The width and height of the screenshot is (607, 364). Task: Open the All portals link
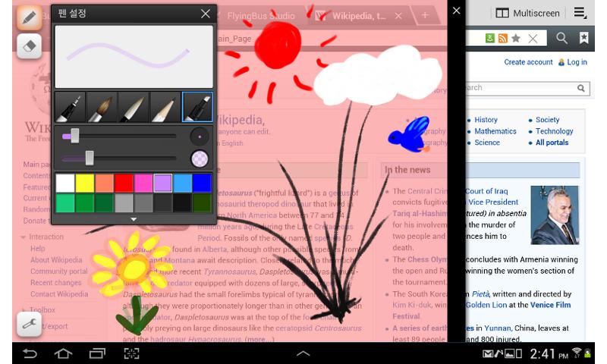(x=552, y=143)
